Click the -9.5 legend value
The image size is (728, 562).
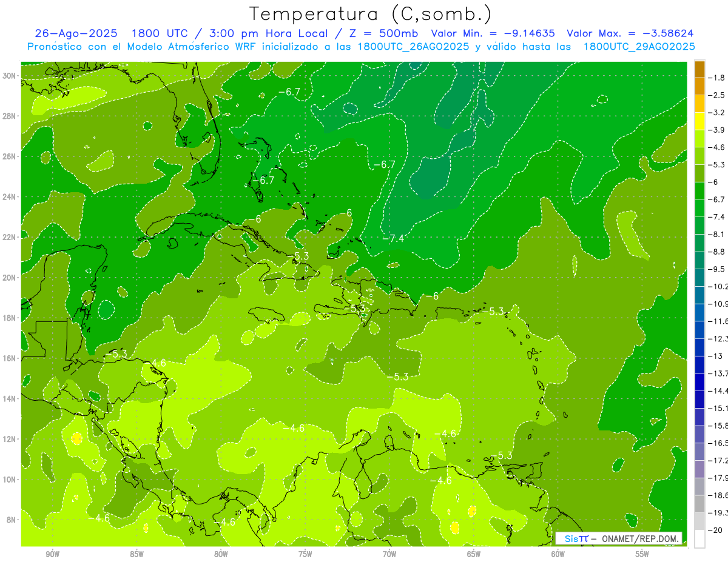pos(716,269)
